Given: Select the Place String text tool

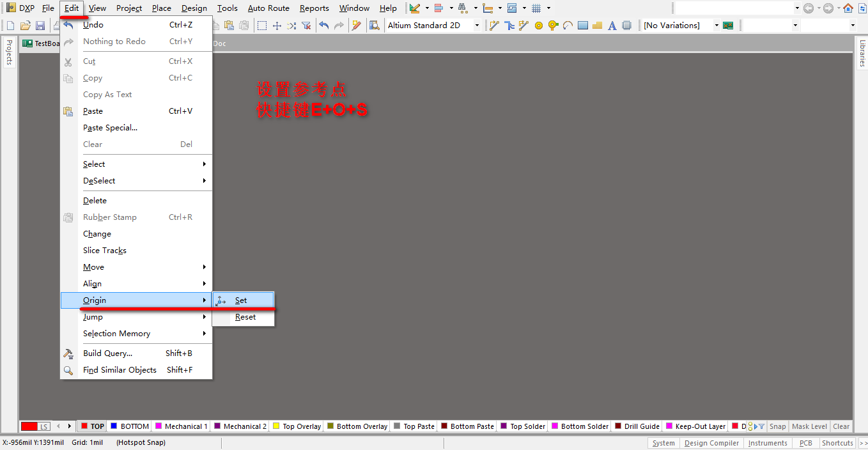Looking at the screenshot, I should click(612, 26).
